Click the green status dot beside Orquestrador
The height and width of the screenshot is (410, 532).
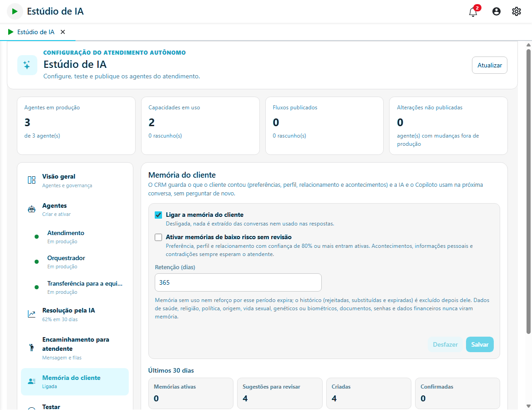(37, 262)
